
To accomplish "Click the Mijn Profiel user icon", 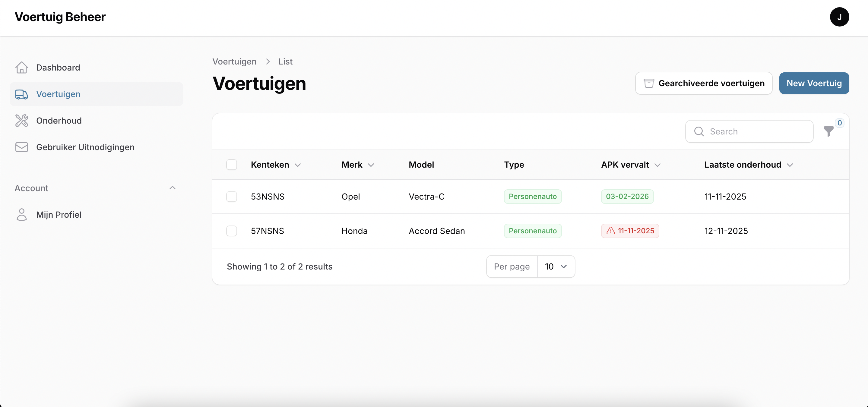I will [x=22, y=215].
